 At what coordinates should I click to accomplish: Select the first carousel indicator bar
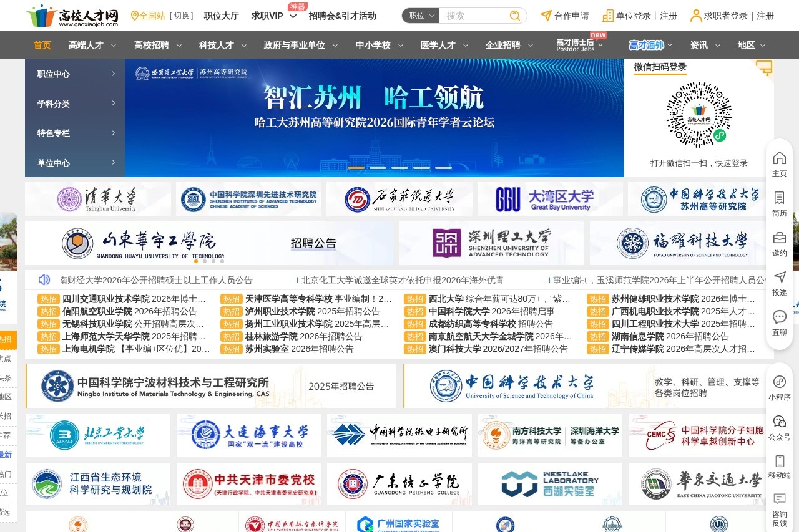(356, 168)
